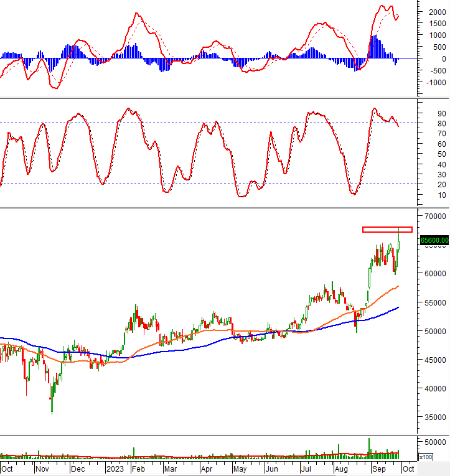Click the 10 level on stochastic axis

point(441,195)
